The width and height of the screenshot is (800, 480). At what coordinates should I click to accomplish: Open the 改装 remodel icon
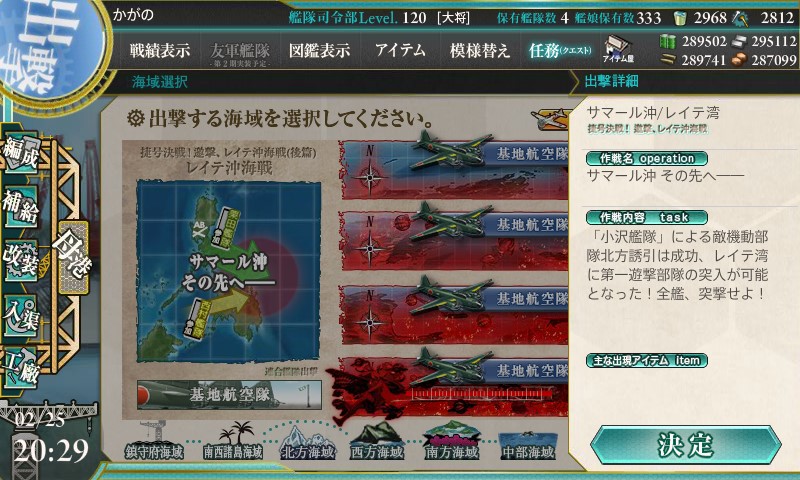(20, 261)
